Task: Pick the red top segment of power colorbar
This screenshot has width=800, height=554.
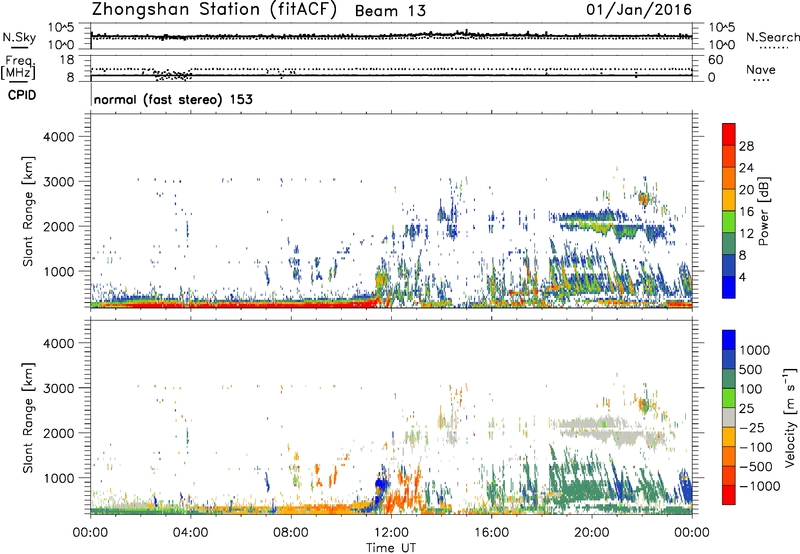Action: pos(729,134)
